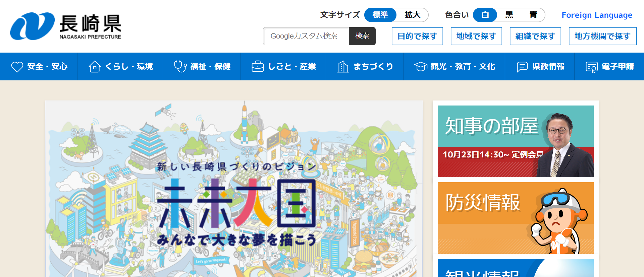Click the 組織で探す button
The image size is (644, 277).
tap(535, 36)
